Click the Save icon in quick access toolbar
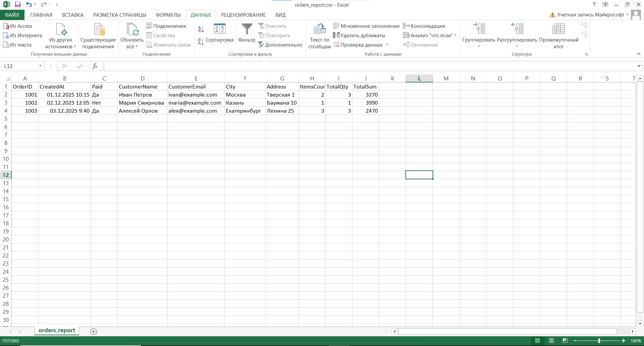This screenshot has height=346, width=644. 18,5
